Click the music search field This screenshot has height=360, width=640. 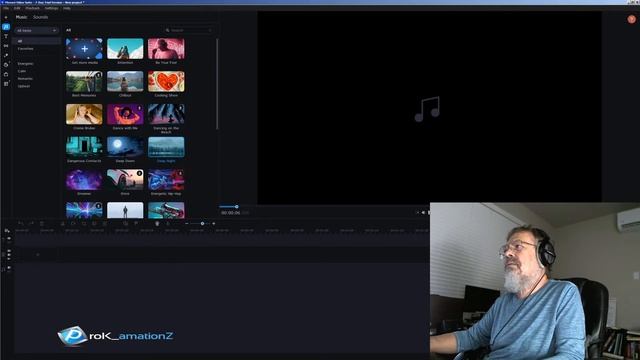[x=189, y=30]
